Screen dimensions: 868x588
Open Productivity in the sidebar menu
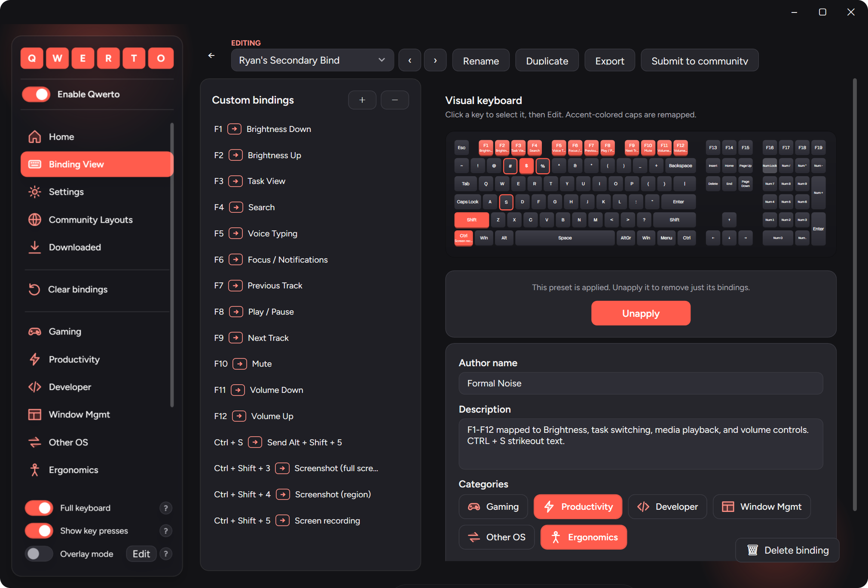[97, 359]
